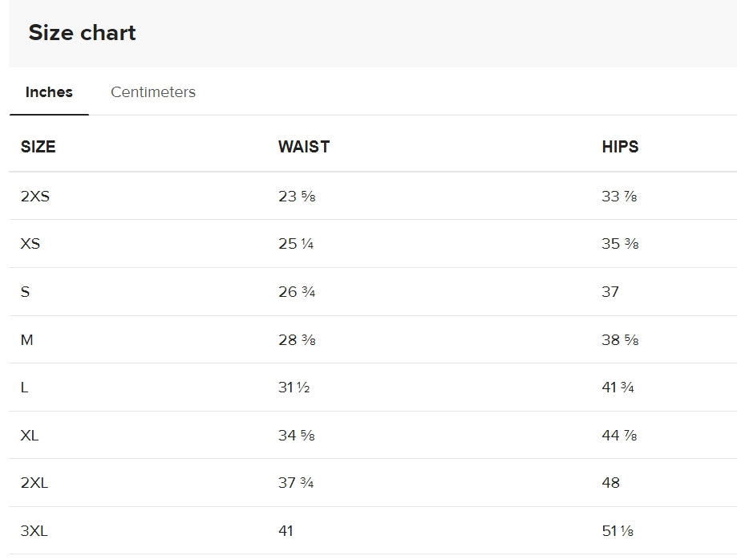Click the 2XL size row label
The height and width of the screenshot is (560, 737).
pyautogui.click(x=34, y=483)
